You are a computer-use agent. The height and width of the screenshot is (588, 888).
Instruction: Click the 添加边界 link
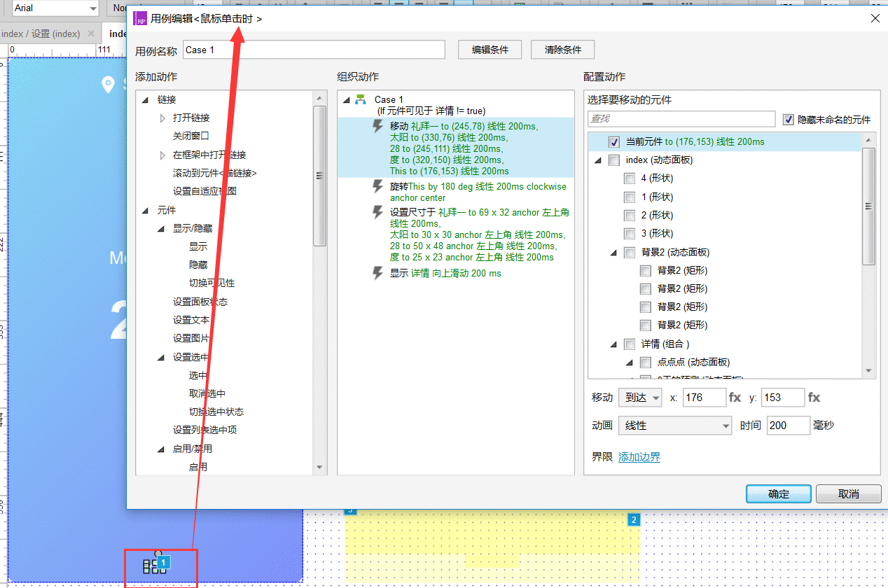(x=639, y=457)
